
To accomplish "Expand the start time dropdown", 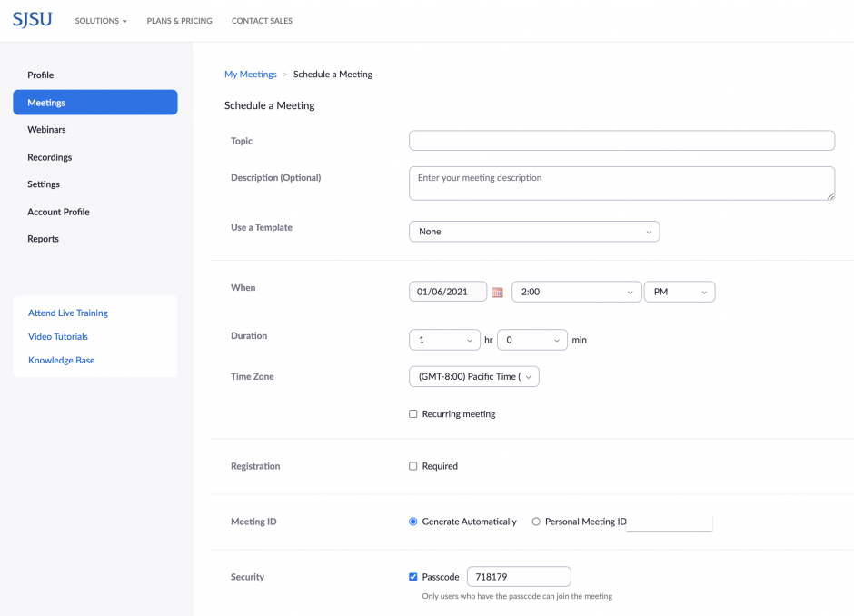I will click(576, 292).
